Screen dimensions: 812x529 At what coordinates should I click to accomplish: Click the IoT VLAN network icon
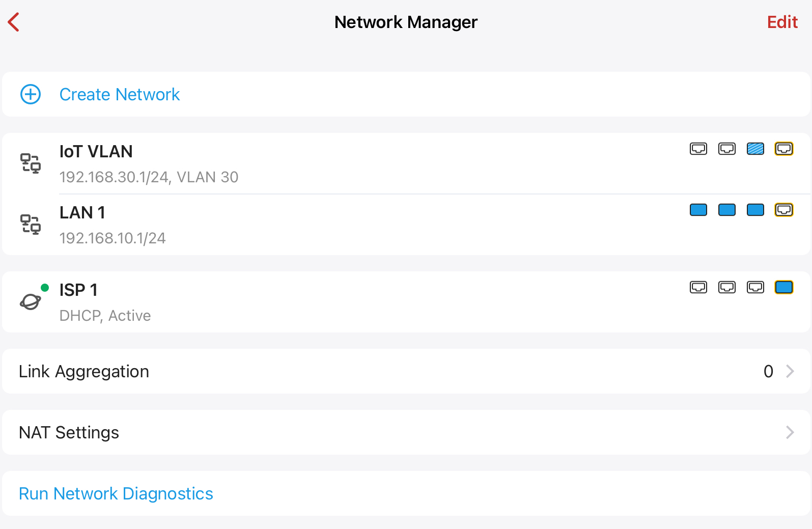[31, 163]
